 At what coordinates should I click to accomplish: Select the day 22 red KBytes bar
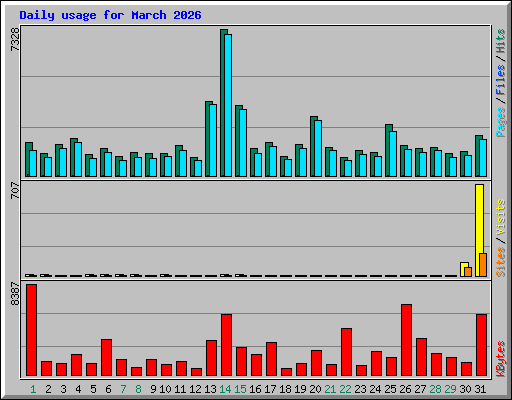click(346, 352)
